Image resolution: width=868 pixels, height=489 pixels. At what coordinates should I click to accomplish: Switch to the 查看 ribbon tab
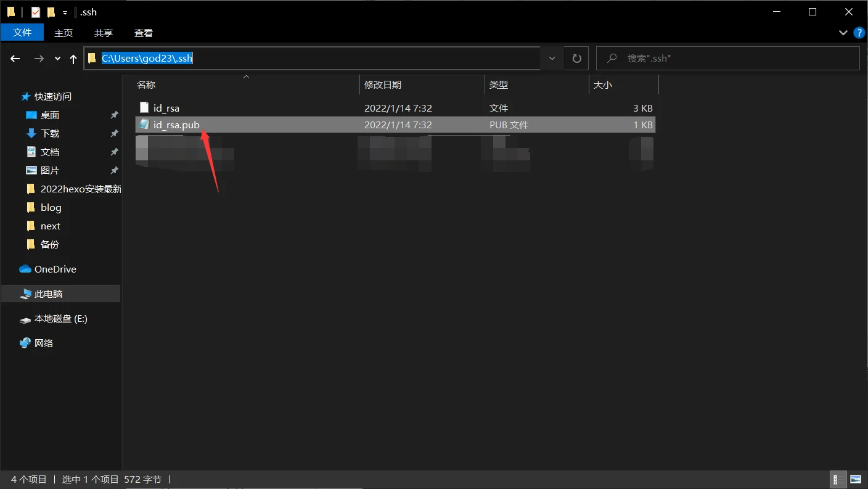pos(143,33)
